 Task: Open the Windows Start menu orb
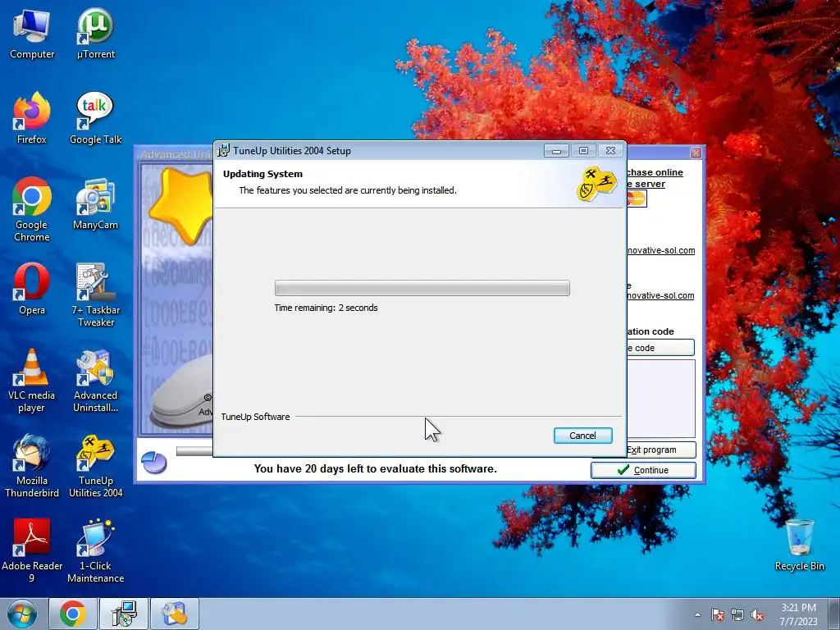(22, 614)
